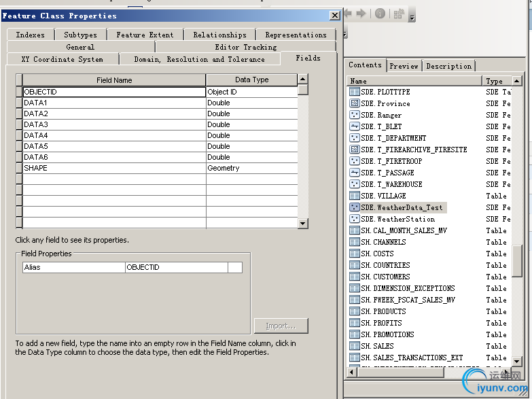The height and width of the screenshot is (399, 532).
Task: Click the SH.CUSTOMERS table icon
Action: click(x=355, y=277)
